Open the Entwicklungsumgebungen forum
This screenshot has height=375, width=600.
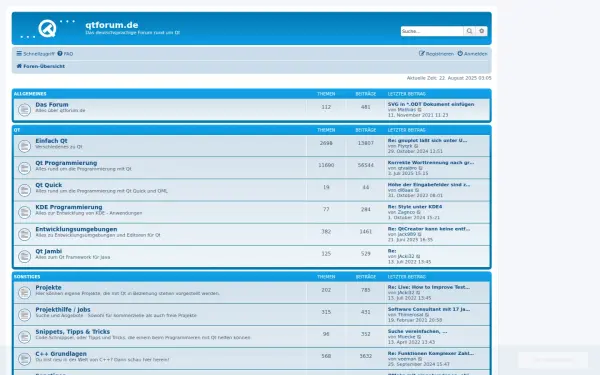tap(77, 229)
